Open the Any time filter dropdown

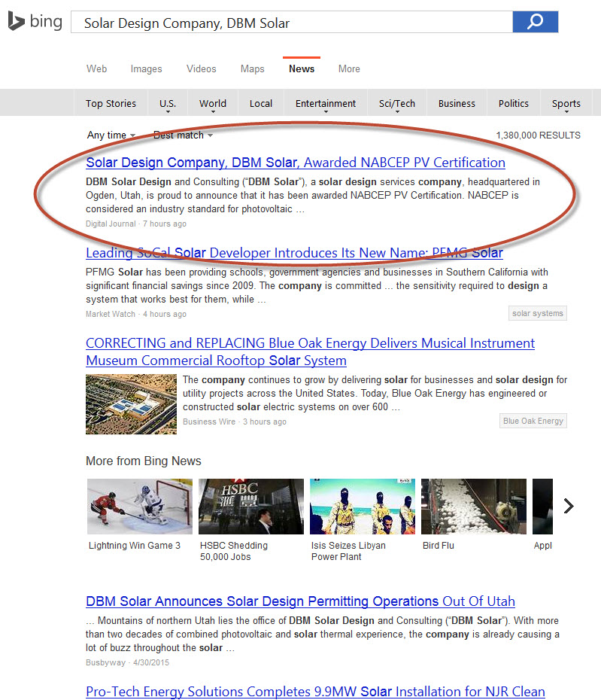pyautogui.click(x=111, y=135)
